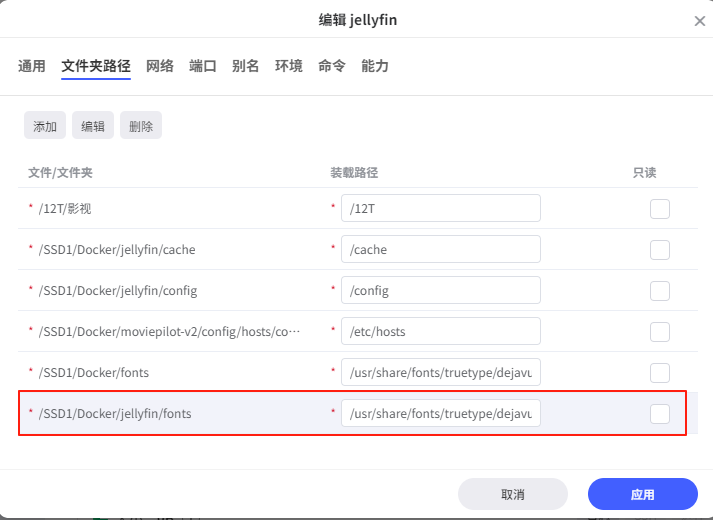
Task: Enable read-only for jellyfin/fonts row
Action: [660, 414]
